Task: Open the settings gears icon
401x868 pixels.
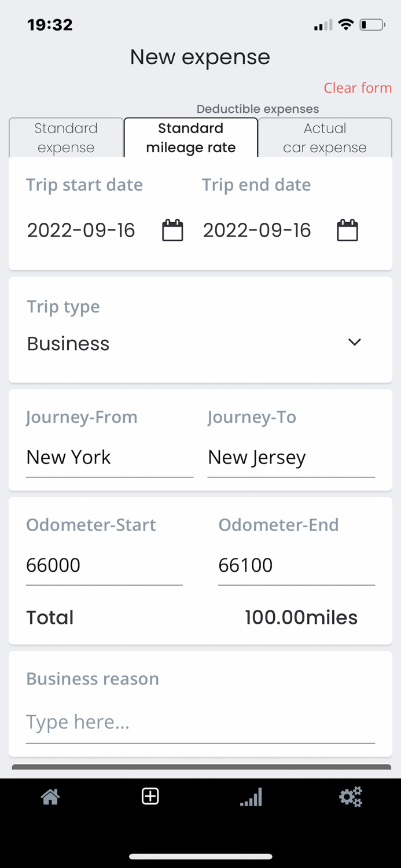Action: (x=351, y=796)
